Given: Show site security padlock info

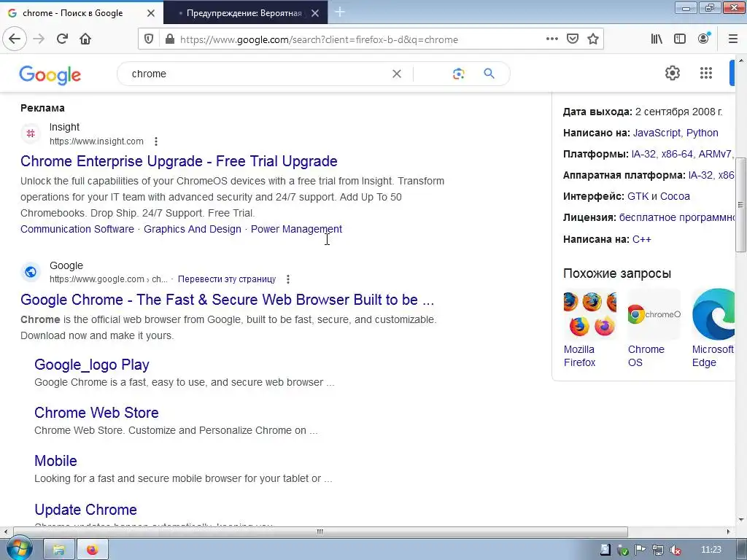Looking at the screenshot, I should tap(169, 39).
